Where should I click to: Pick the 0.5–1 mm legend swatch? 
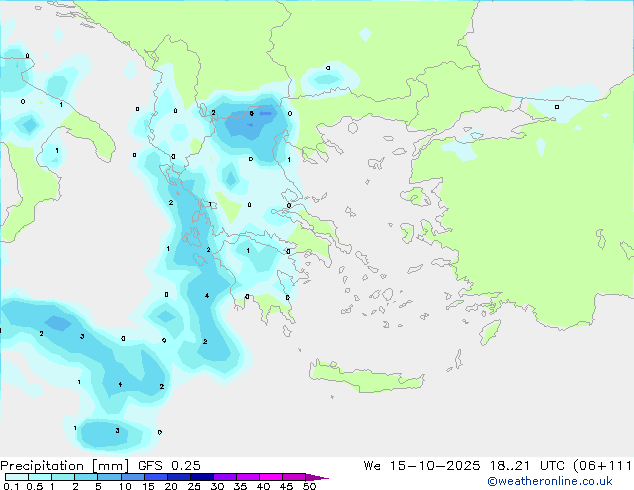pos(40,477)
